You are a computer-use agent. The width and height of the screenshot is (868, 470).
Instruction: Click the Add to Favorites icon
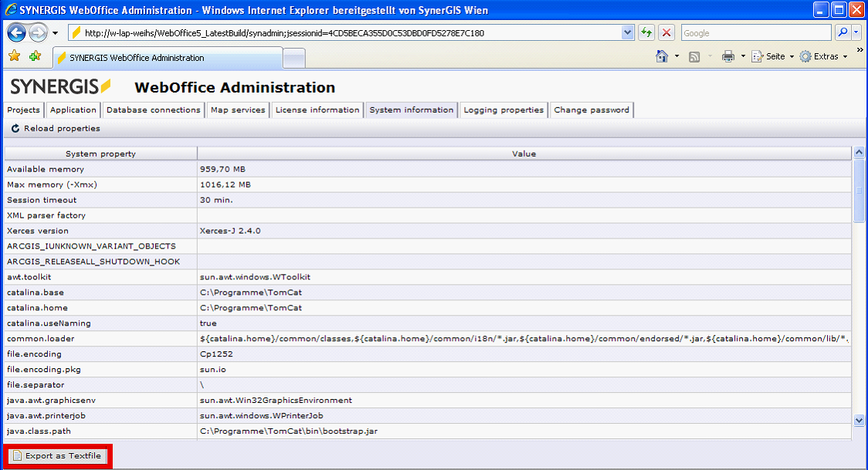click(34, 56)
